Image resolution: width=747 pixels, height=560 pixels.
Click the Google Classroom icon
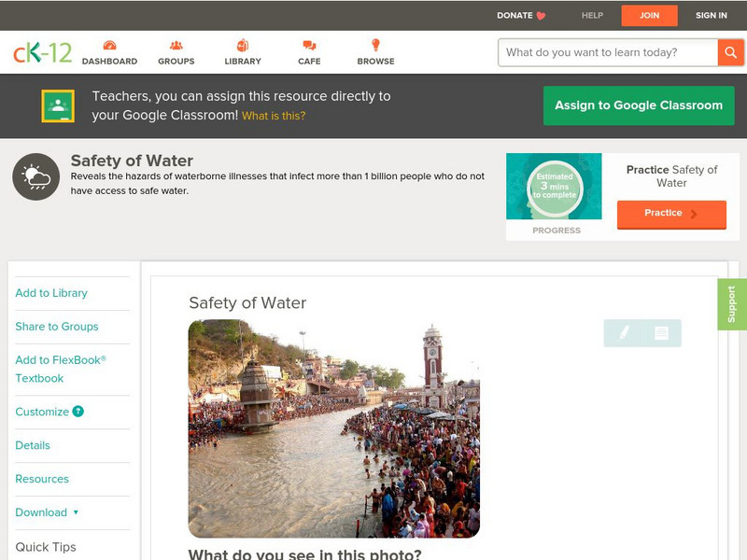pos(58,105)
